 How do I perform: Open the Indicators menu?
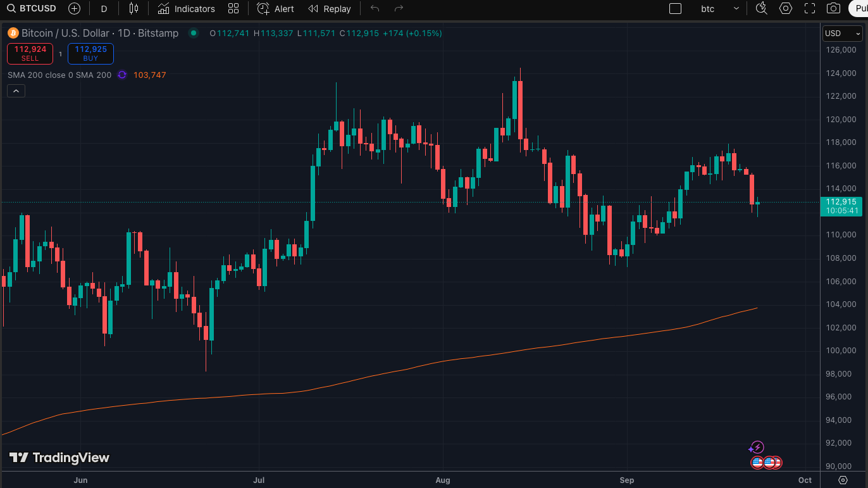pyautogui.click(x=187, y=9)
